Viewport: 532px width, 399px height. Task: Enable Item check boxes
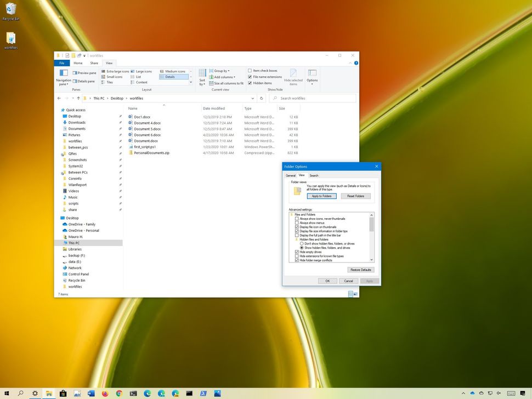(x=250, y=71)
